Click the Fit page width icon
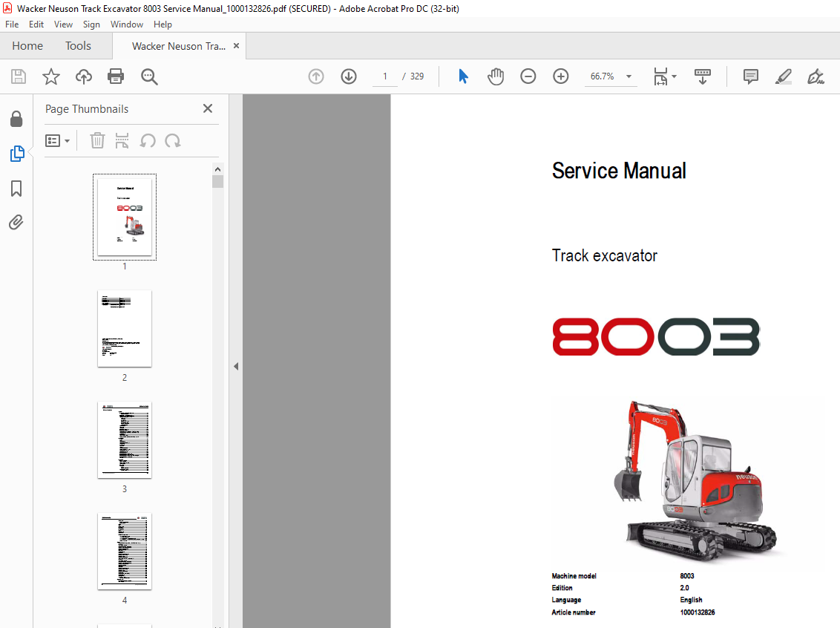 pos(660,76)
